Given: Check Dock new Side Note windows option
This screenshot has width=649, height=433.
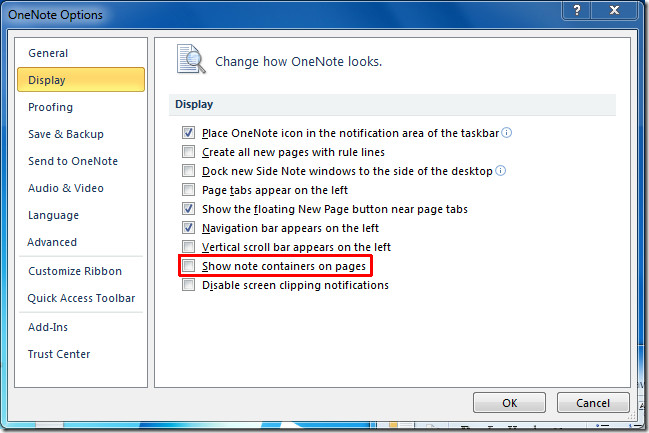Looking at the screenshot, I should click(188, 171).
